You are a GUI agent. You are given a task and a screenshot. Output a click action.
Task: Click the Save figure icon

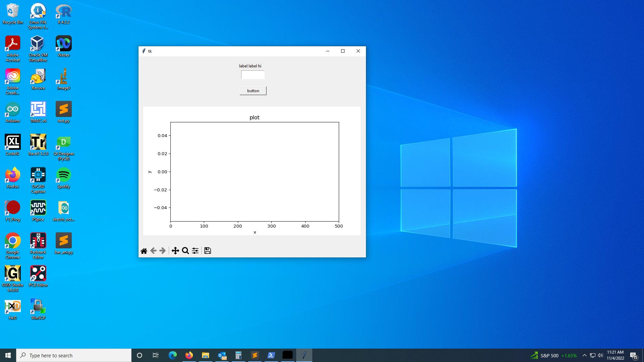tap(207, 251)
